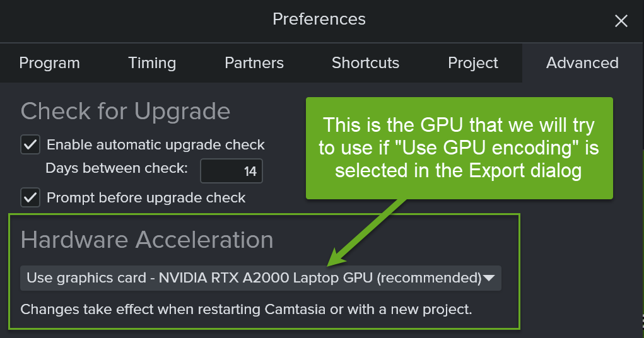Click the green GPU encoding callout box
This screenshot has width=644, height=338.
(459, 148)
